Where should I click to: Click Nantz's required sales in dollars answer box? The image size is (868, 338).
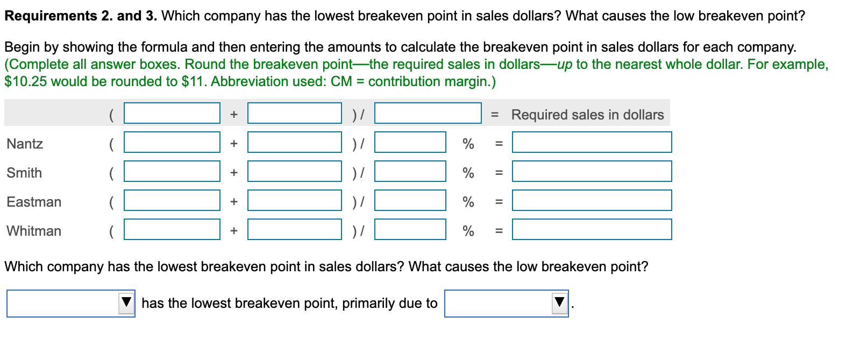[x=592, y=143]
